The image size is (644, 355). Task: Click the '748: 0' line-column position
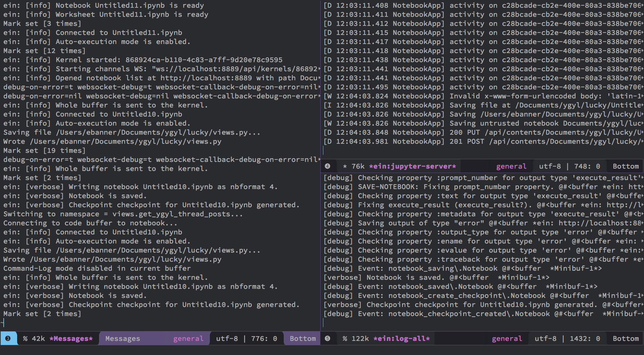(x=587, y=166)
